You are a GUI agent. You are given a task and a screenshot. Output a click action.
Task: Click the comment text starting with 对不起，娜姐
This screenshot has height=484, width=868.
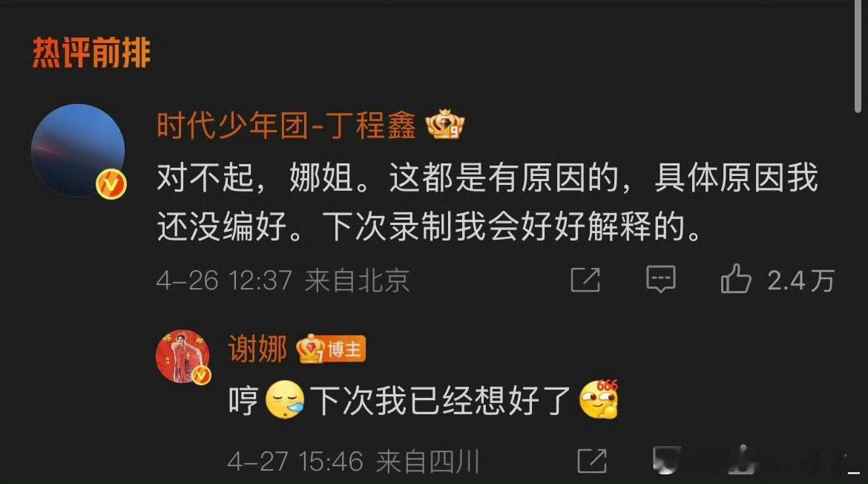click(487, 202)
